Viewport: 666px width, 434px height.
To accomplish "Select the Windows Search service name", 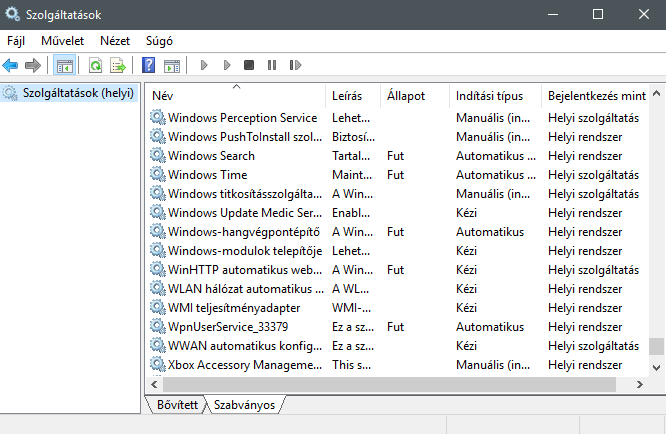I will (212, 156).
